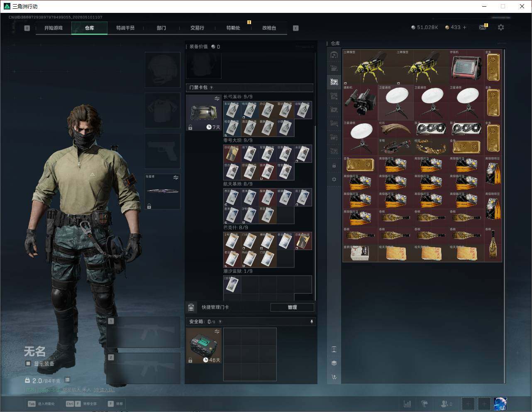The image size is (532, 412).
Task: Select the fossil claw item
Action: 395,129
